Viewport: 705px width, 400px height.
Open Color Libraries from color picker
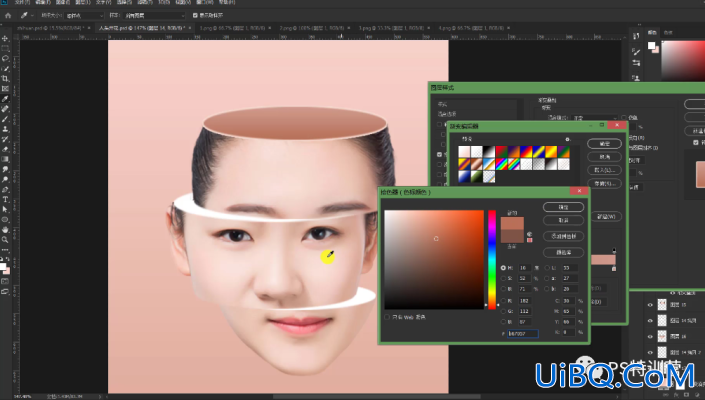pyautogui.click(x=563, y=253)
